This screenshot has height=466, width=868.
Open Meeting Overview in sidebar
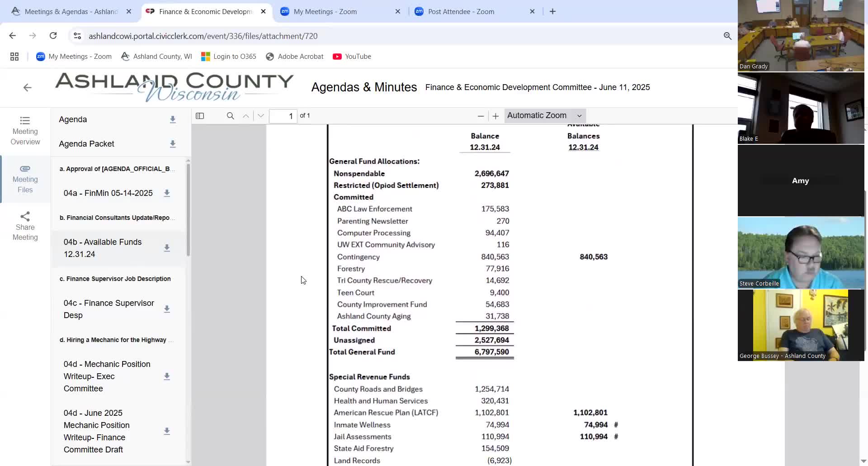click(25, 131)
